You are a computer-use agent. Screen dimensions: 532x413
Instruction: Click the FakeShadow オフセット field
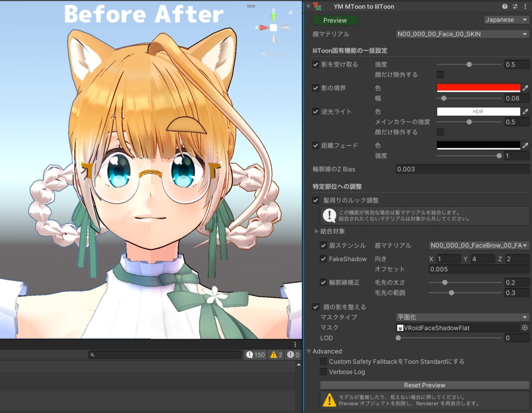tap(478, 269)
